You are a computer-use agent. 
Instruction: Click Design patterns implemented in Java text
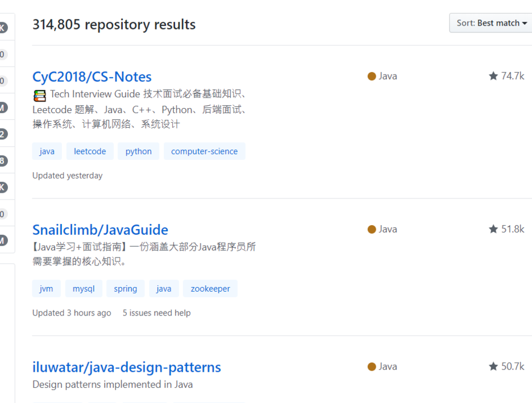click(113, 385)
